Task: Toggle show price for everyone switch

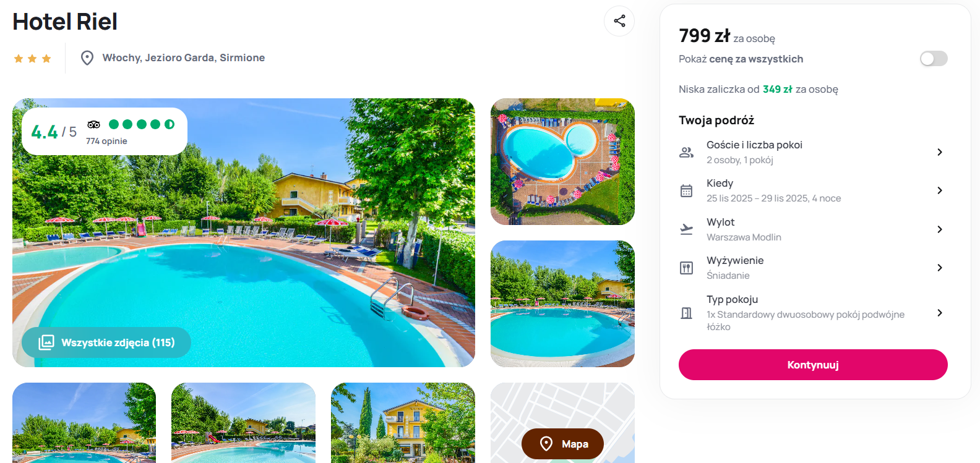Action: [x=934, y=59]
